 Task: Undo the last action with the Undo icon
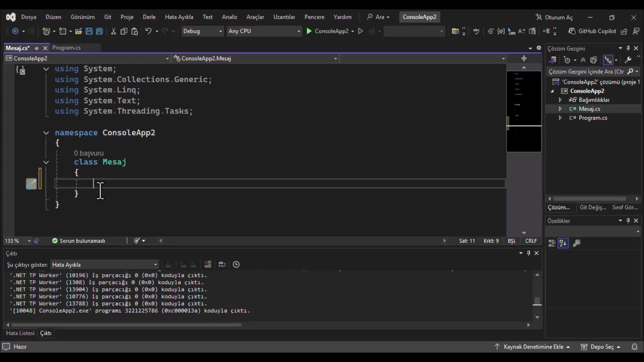148,31
